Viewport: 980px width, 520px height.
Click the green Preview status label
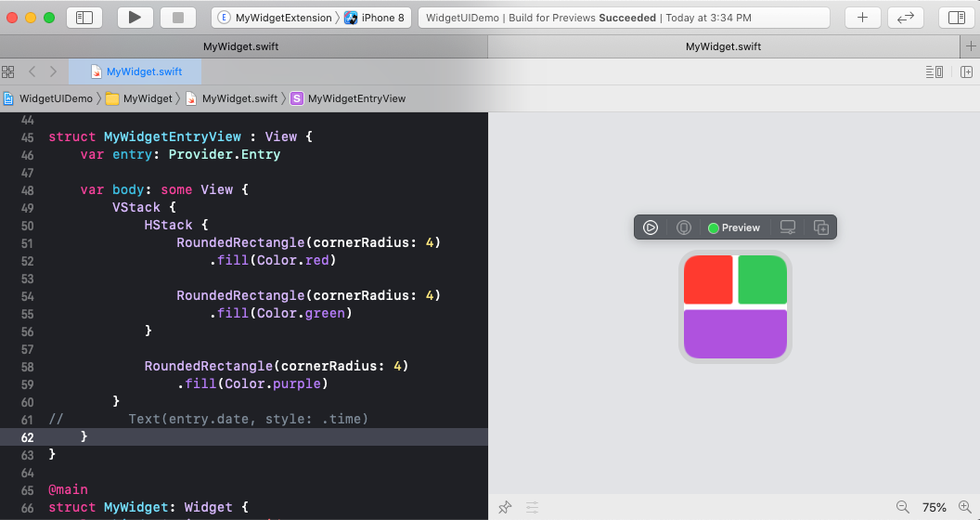[x=734, y=227]
